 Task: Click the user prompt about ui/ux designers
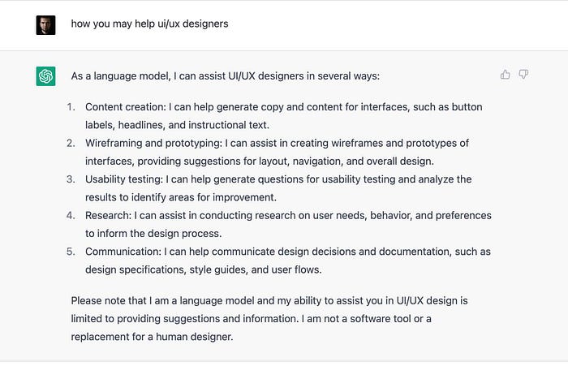click(149, 24)
